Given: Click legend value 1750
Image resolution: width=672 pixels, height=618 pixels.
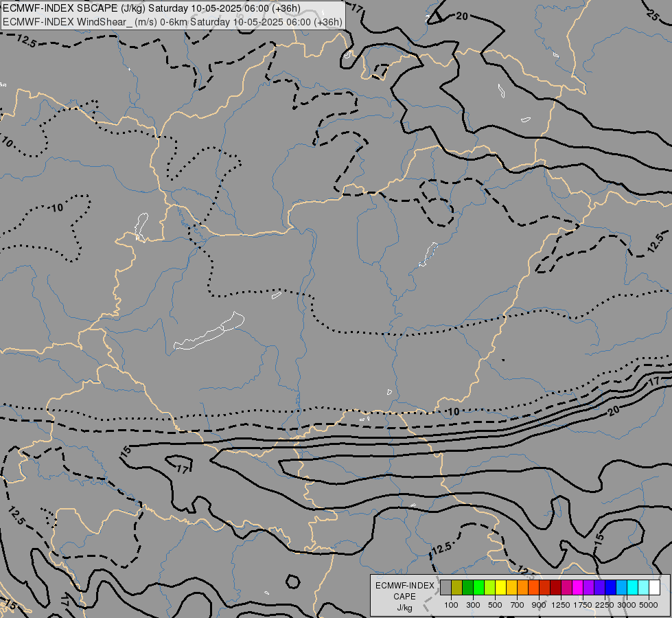Looking at the screenshot, I should 583,605.
